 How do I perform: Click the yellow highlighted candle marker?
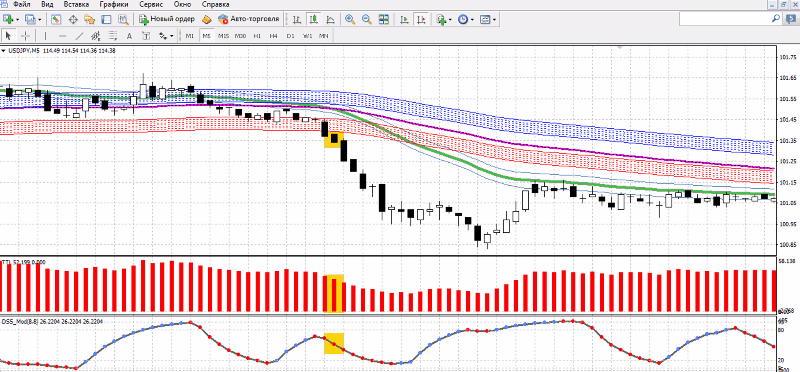point(334,139)
